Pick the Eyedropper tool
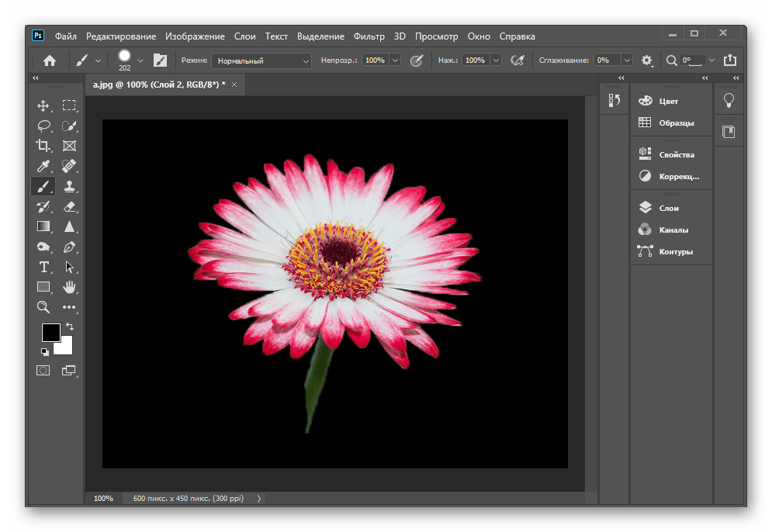 [43, 166]
